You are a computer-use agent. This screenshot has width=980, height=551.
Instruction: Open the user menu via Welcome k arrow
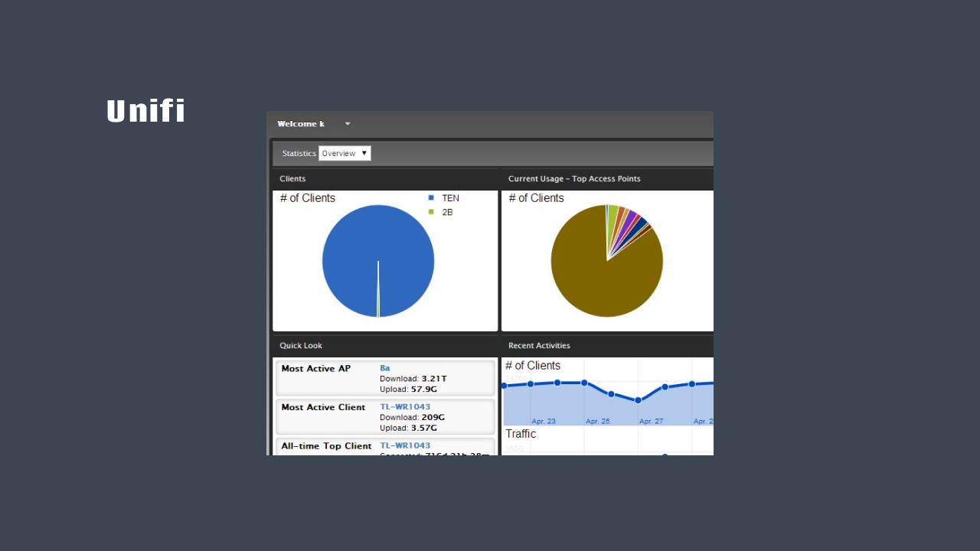point(348,123)
